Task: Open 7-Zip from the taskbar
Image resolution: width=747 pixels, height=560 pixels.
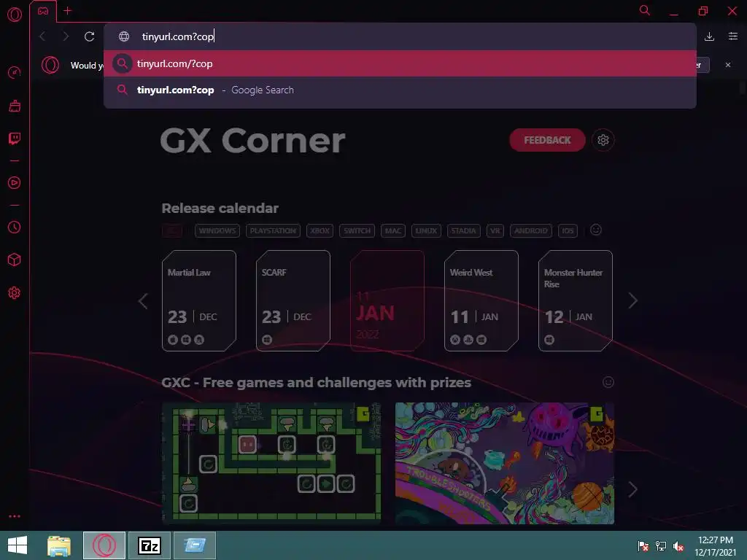Action: click(x=149, y=545)
